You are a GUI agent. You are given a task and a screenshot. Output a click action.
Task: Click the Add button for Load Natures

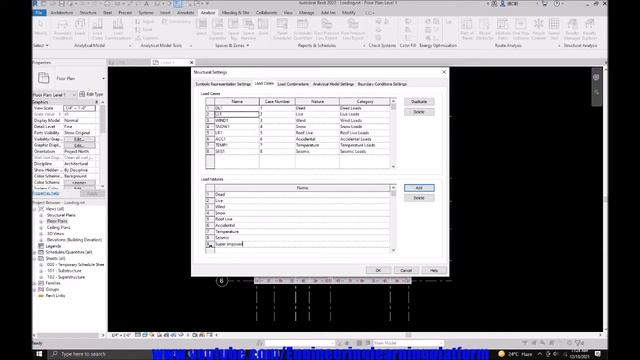point(419,188)
